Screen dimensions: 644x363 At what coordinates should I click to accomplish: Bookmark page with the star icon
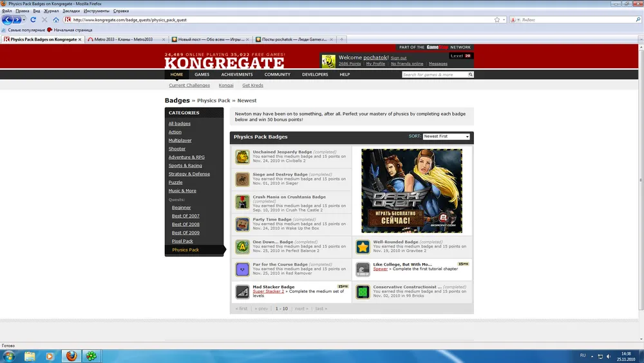[497, 20]
